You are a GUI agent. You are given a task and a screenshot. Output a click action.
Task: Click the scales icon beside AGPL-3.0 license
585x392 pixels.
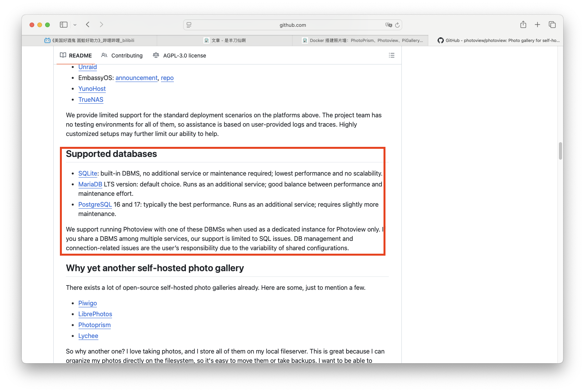(156, 55)
